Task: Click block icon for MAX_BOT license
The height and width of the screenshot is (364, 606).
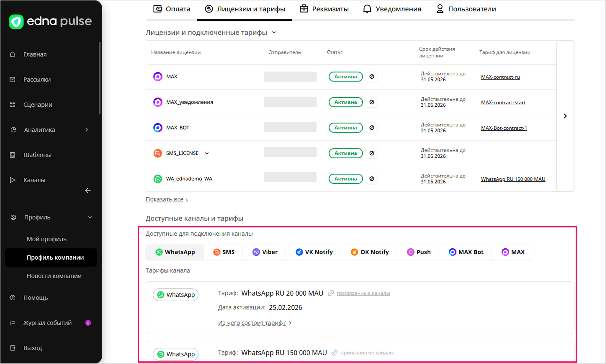Action: tap(372, 128)
